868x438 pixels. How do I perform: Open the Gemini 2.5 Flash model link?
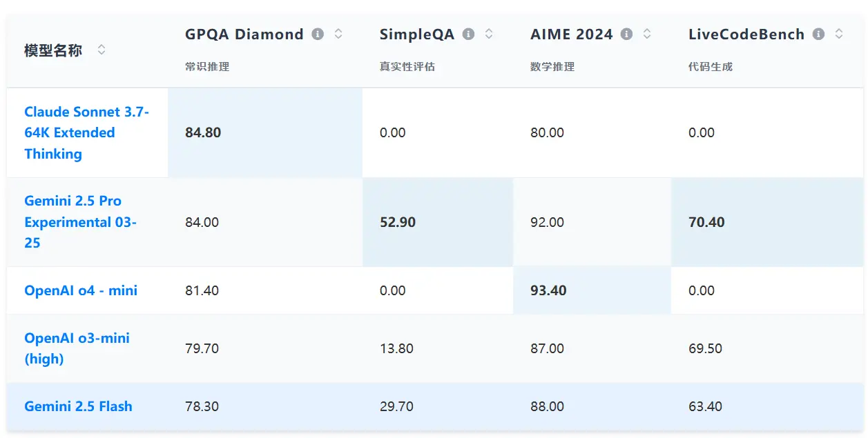(x=78, y=406)
